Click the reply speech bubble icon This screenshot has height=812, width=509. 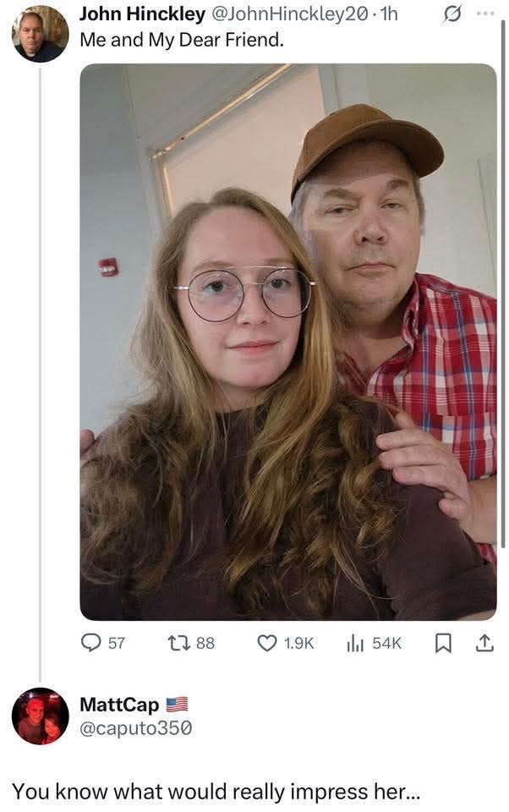pyautogui.click(x=90, y=643)
